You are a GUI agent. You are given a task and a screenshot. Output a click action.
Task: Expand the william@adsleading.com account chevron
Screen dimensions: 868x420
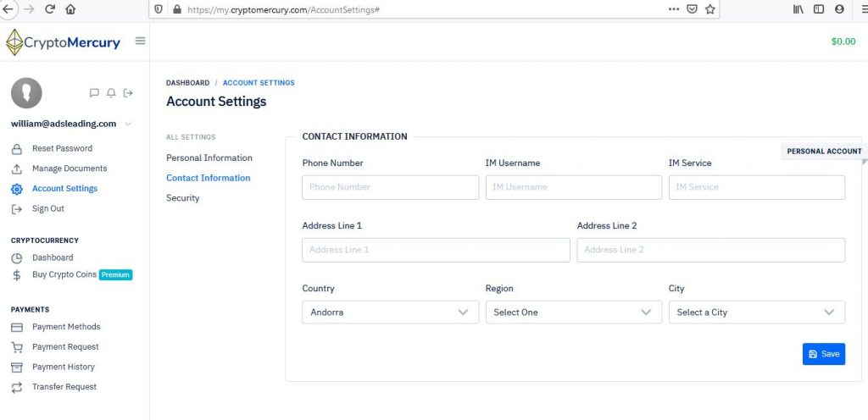coord(128,124)
